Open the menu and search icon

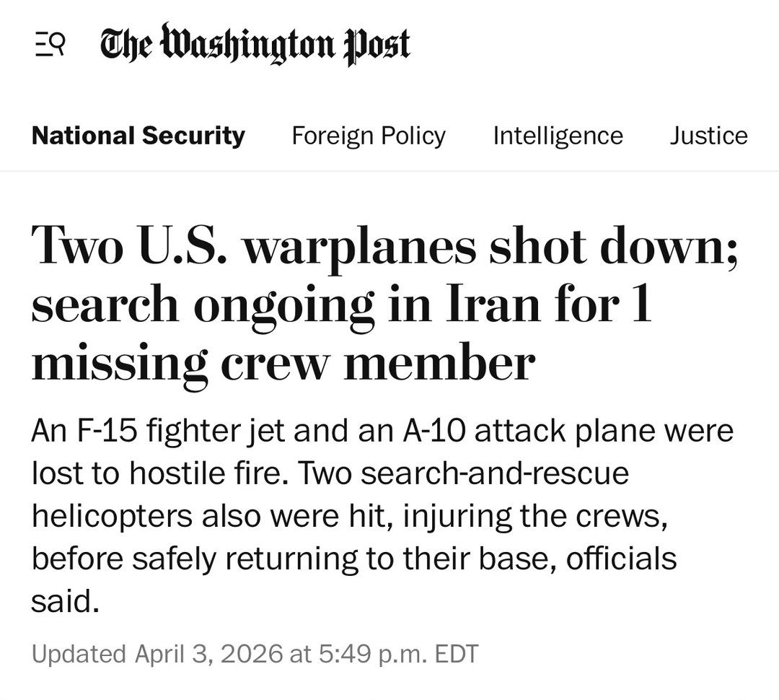[x=50, y=47]
